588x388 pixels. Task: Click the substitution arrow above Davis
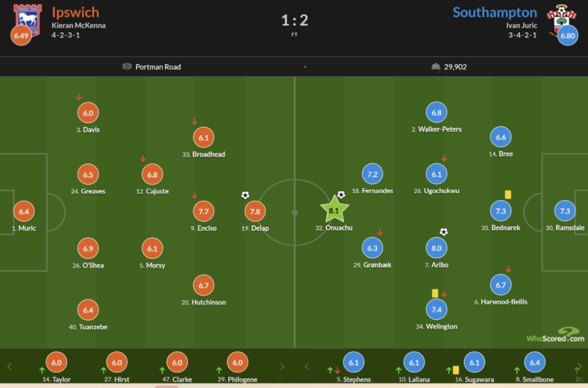point(79,97)
